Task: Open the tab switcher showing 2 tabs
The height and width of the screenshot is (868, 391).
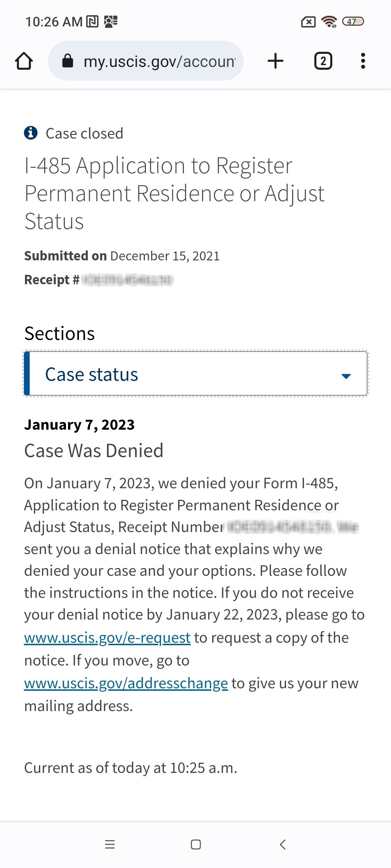Action: click(x=323, y=61)
